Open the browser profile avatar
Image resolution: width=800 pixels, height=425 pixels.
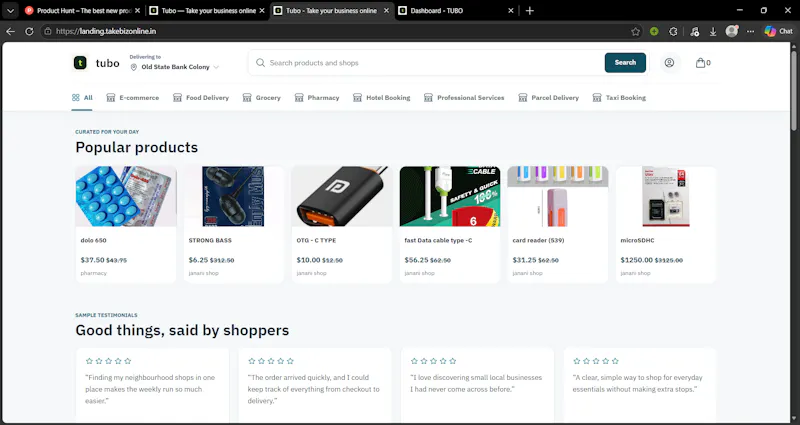pyautogui.click(x=732, y=31)
